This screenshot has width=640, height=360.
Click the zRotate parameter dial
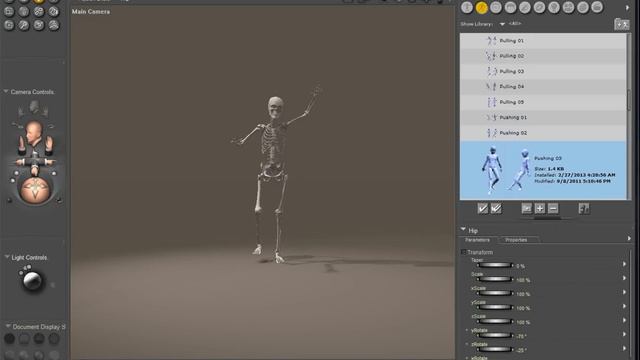[x=494, y=349]
